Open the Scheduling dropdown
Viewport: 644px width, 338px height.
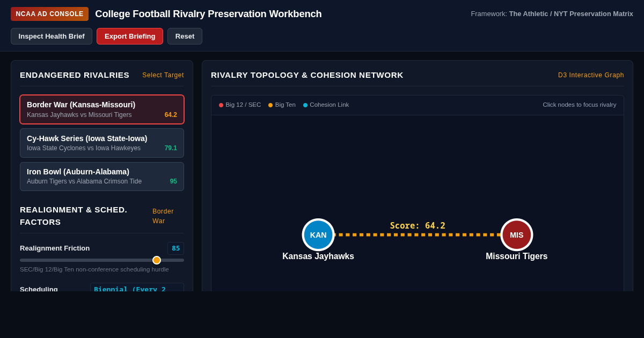137,287
